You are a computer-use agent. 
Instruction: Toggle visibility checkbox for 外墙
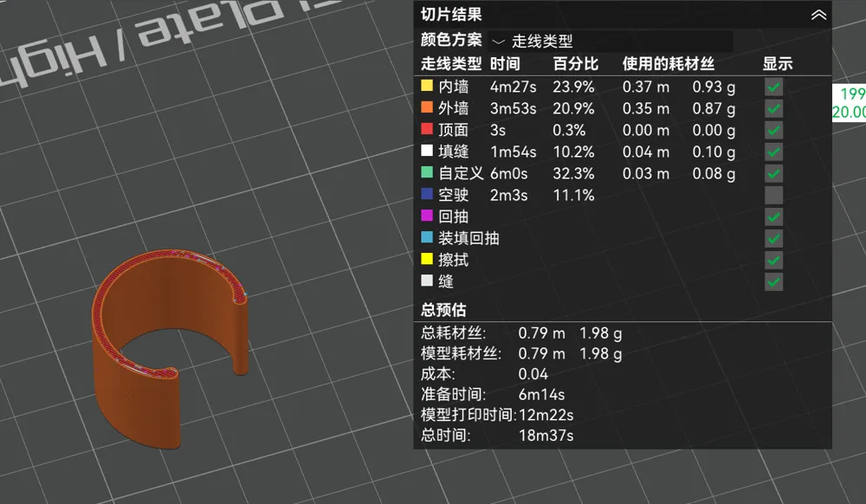[x=773, y=109]
